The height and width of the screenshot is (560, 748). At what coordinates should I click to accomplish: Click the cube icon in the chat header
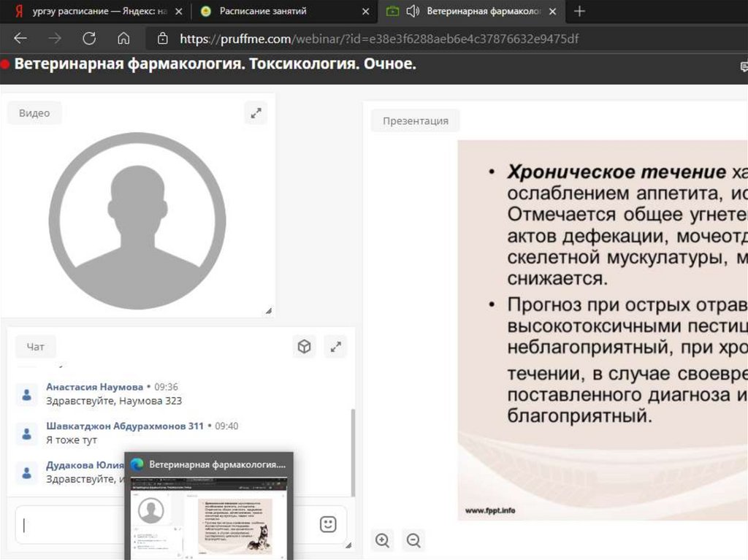click(304, 347)
